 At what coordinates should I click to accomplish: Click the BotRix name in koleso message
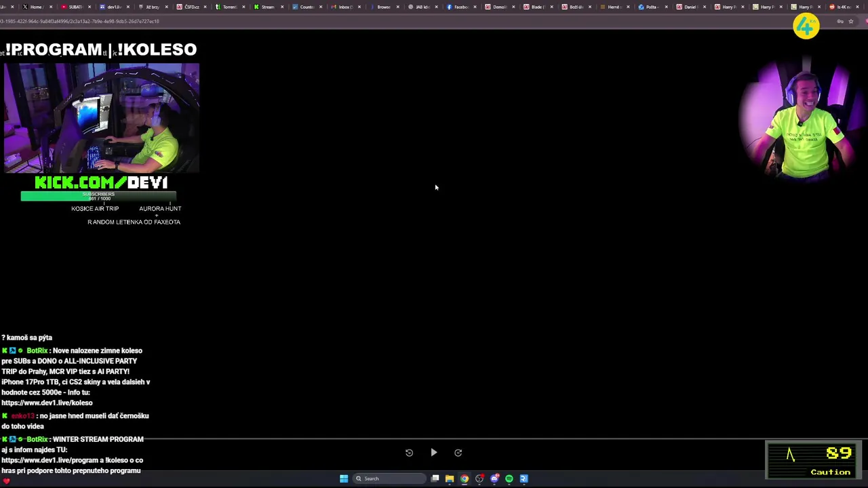pos(37,350)
